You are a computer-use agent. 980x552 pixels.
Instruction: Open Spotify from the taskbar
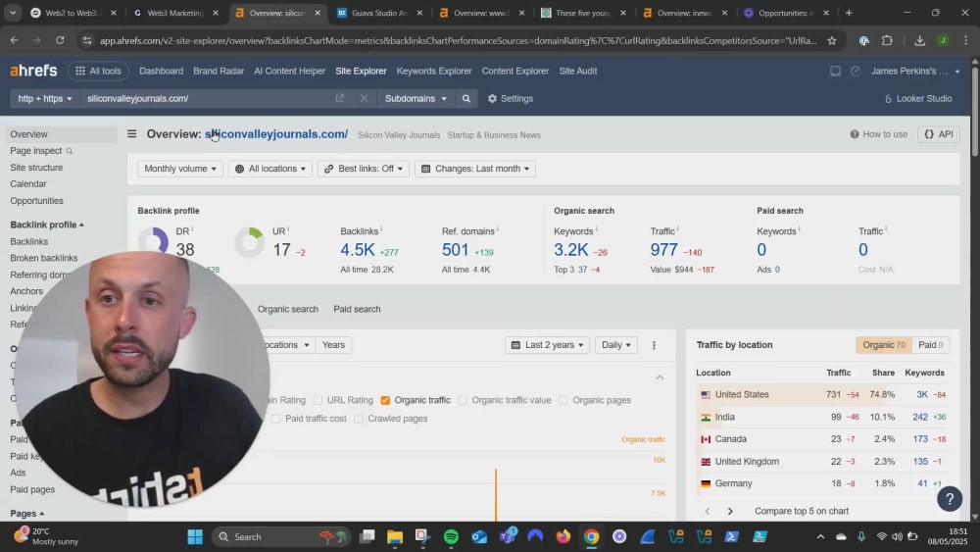click(x=451, y=536)
